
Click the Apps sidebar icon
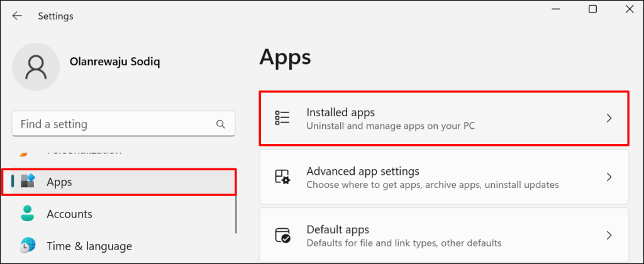[28, 182]
